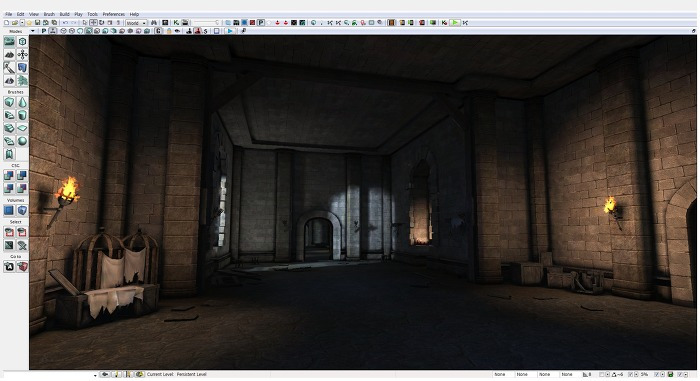This screenshot has height=381, width=700.
Task: Click the globe icon in the top toolbar
Action: (x=313, y=23)
